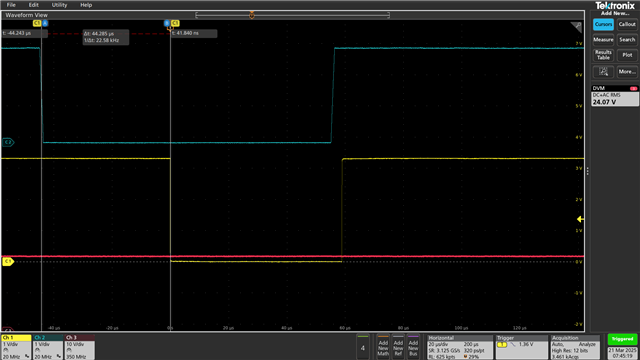The image size is (640, 360).
Task: Select the C1 ground reference marker
Action: [8, 262]
